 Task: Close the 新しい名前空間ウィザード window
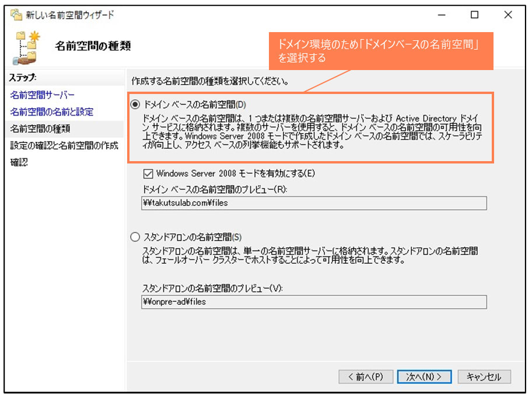[508, 15]
